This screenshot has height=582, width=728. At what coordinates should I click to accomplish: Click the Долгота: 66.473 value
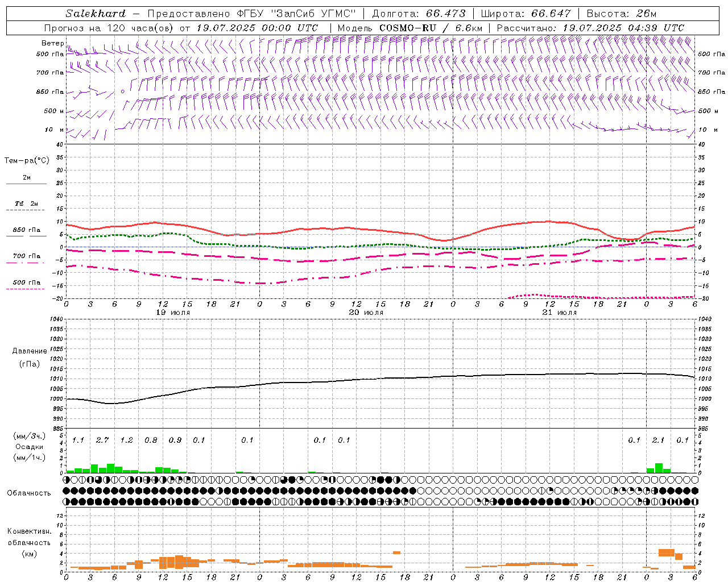[418, 14]
